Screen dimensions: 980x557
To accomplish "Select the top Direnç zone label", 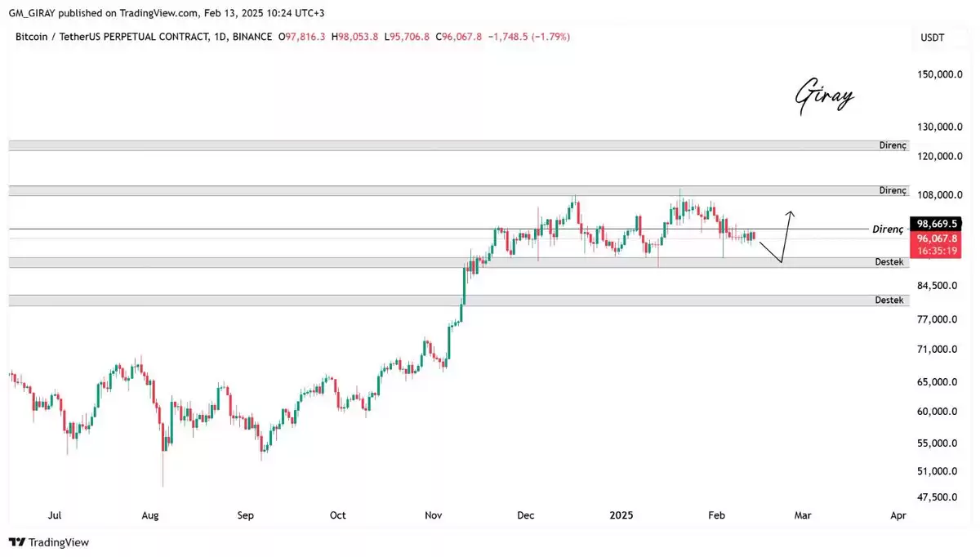I will (893, 145).
